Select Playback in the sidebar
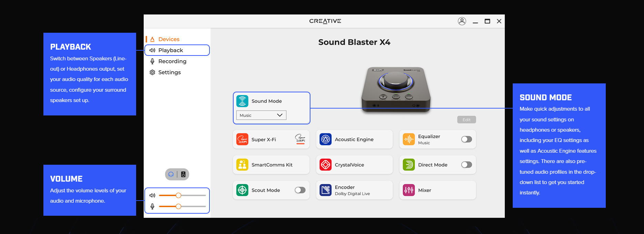This screenshot has width=644, height=234. (171, 50)
